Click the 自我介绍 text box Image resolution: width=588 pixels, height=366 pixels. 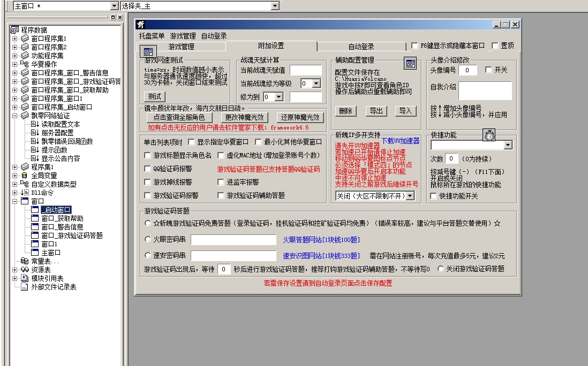(485, 90)
